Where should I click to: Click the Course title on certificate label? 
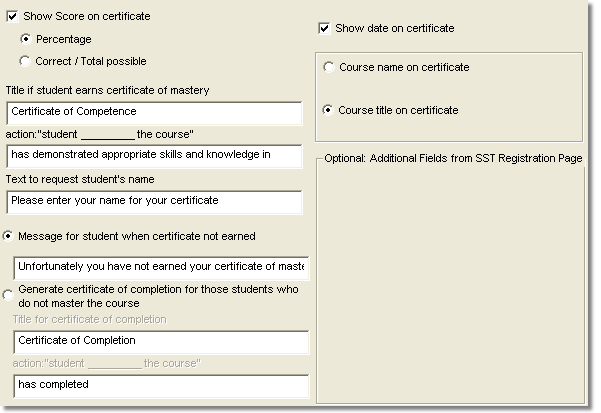pos(398,110)
